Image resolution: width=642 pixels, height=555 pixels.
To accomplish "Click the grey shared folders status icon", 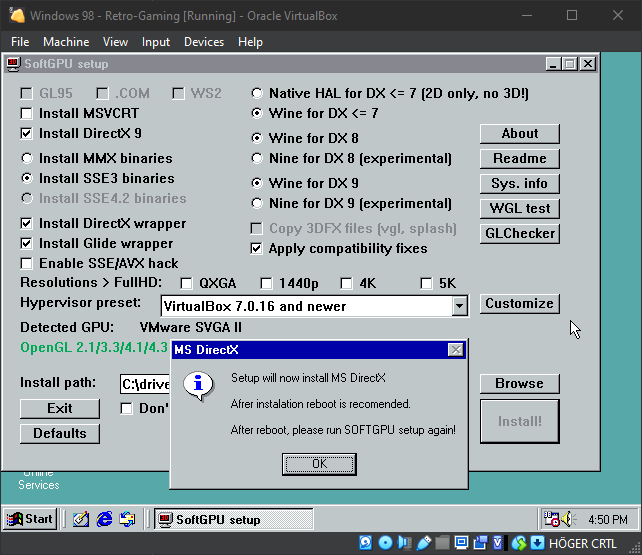I will 442,543.
